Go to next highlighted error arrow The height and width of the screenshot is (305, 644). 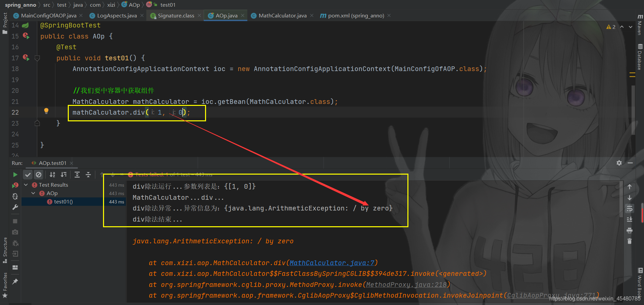[631, 27]
